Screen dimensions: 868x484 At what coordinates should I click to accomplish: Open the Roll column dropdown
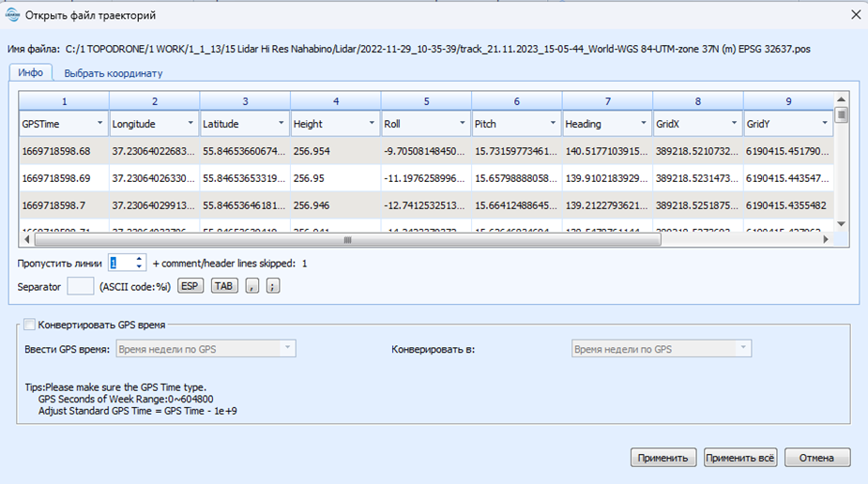(463, 123)
